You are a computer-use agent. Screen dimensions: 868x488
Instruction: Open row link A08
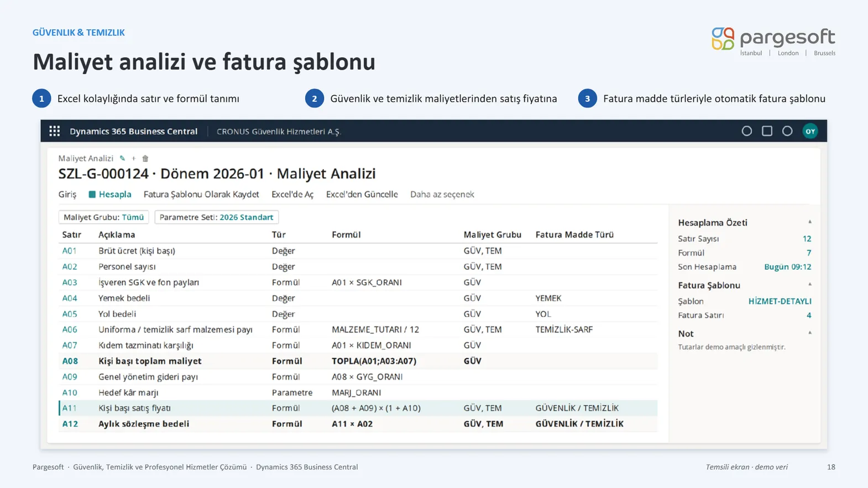[x=70, y=361]
